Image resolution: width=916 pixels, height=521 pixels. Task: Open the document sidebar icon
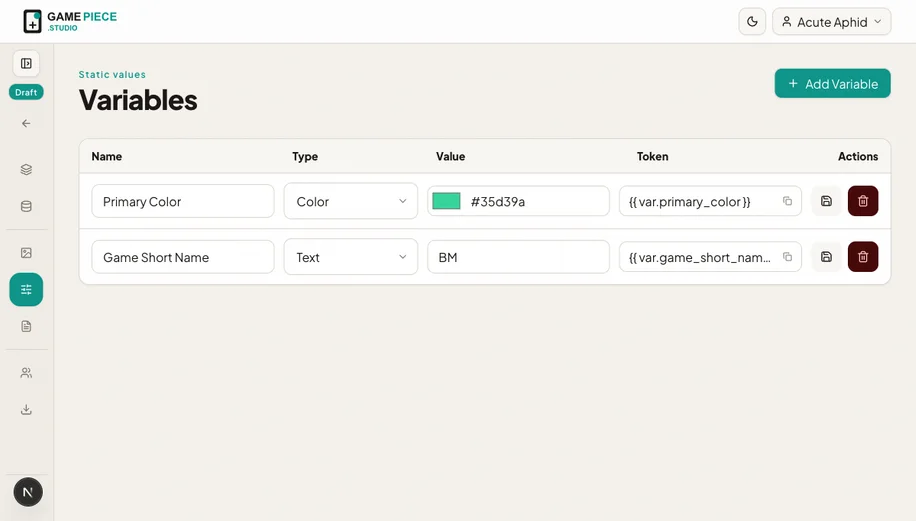(26, 326)
